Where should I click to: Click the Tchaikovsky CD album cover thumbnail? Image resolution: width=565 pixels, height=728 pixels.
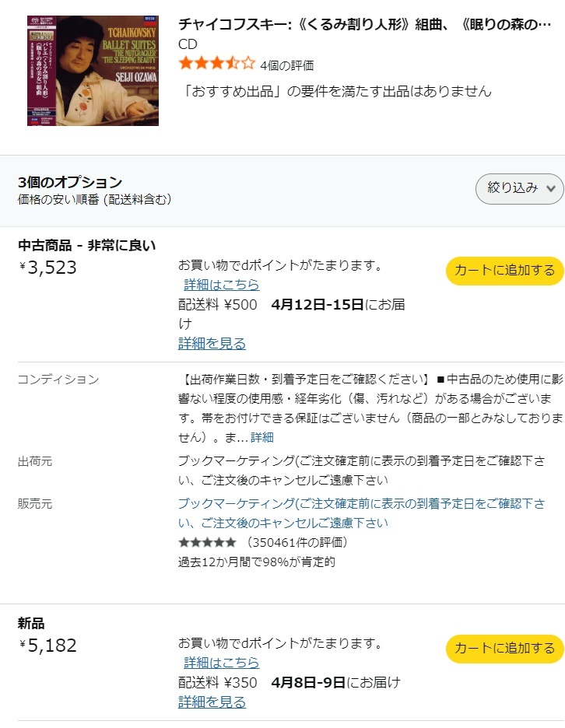(93, 71)
